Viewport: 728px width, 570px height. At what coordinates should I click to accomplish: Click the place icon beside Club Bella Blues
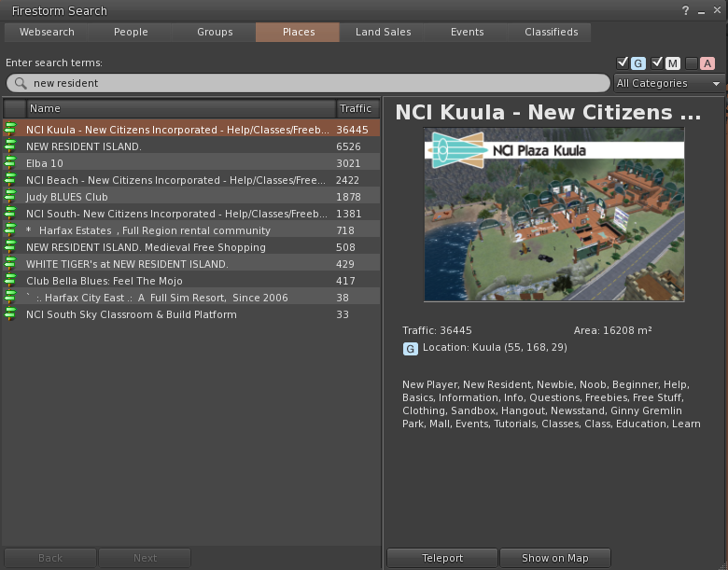coord(10,281)
